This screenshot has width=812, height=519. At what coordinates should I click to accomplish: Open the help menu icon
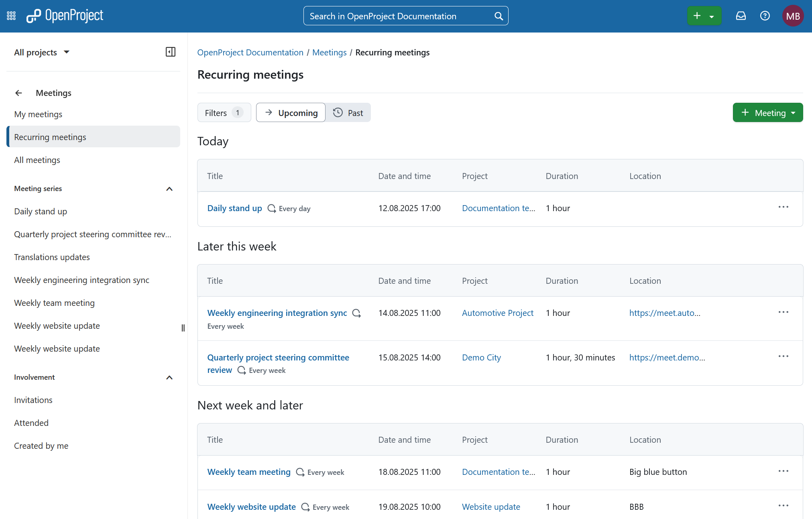765,16
